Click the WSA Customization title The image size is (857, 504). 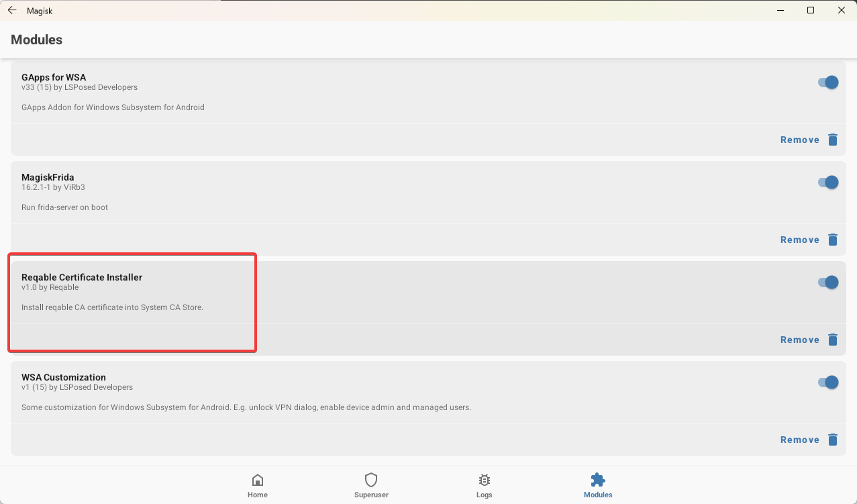pos(64,377)
